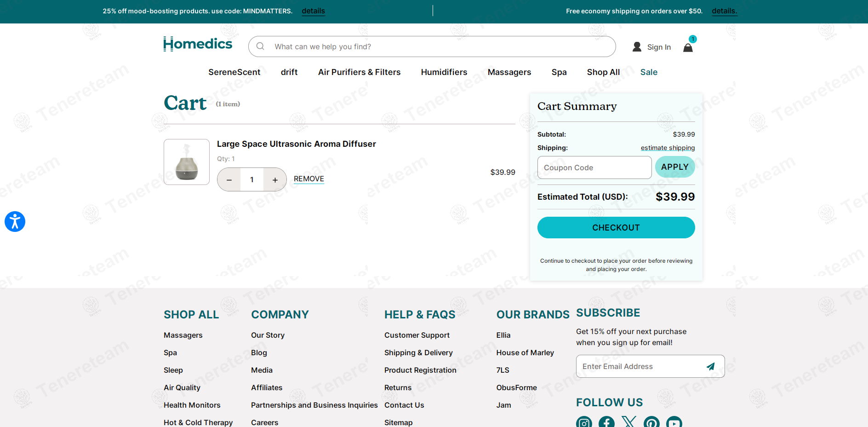868x427 pixels.
Task: Open the Massagers menu
Action: (x=509, y=72)
